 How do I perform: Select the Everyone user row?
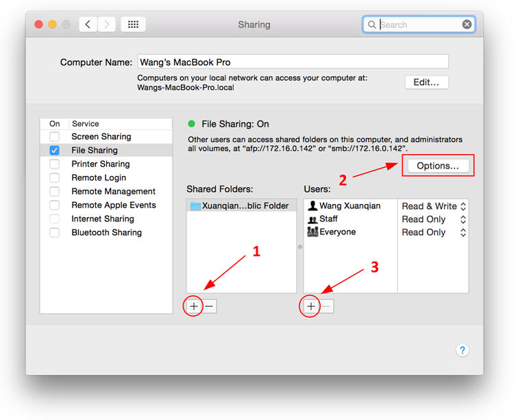pos(350,232)
